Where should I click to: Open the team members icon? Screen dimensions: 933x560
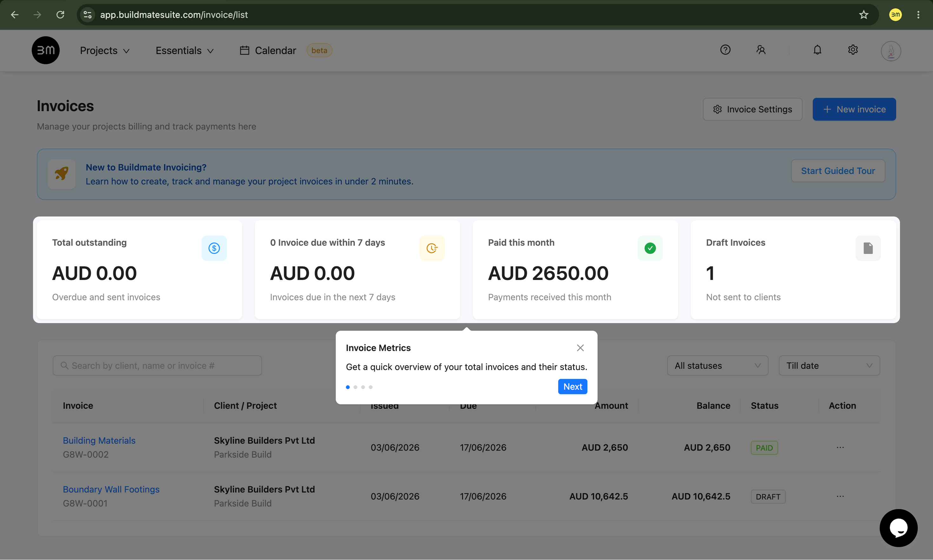[760, 50]
